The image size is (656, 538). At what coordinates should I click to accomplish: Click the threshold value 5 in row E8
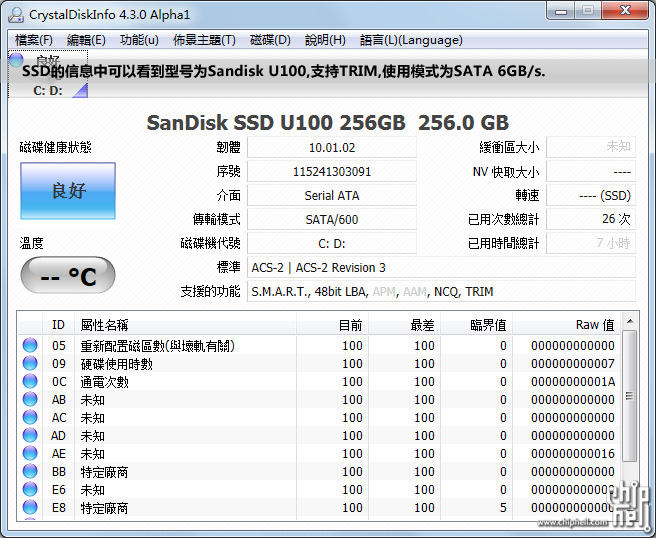coord(503,507)
